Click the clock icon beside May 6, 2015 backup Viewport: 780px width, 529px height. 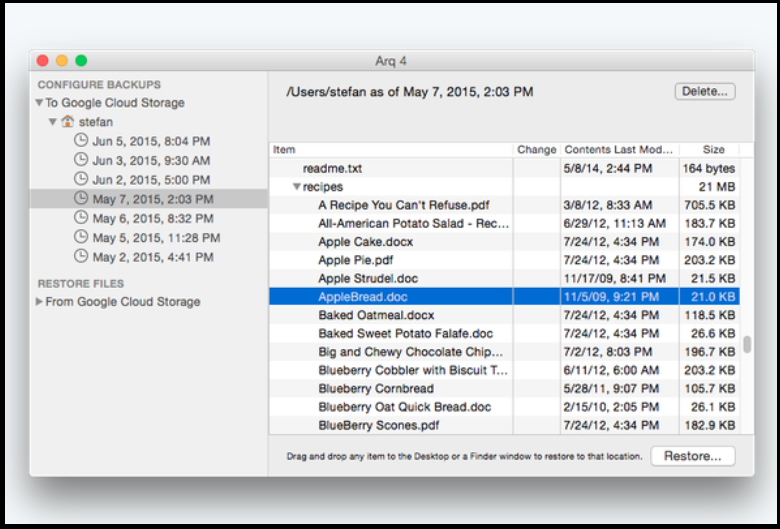[x=81, y=218]
